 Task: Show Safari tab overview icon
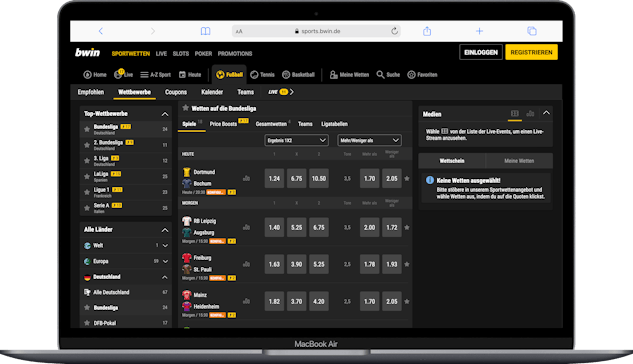pos(532,31)
